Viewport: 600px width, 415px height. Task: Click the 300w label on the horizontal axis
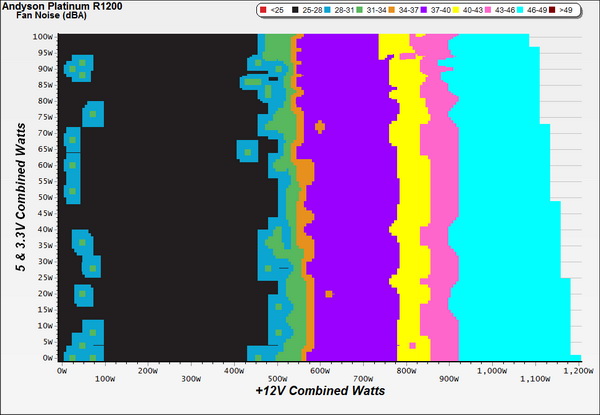point(191,379)
